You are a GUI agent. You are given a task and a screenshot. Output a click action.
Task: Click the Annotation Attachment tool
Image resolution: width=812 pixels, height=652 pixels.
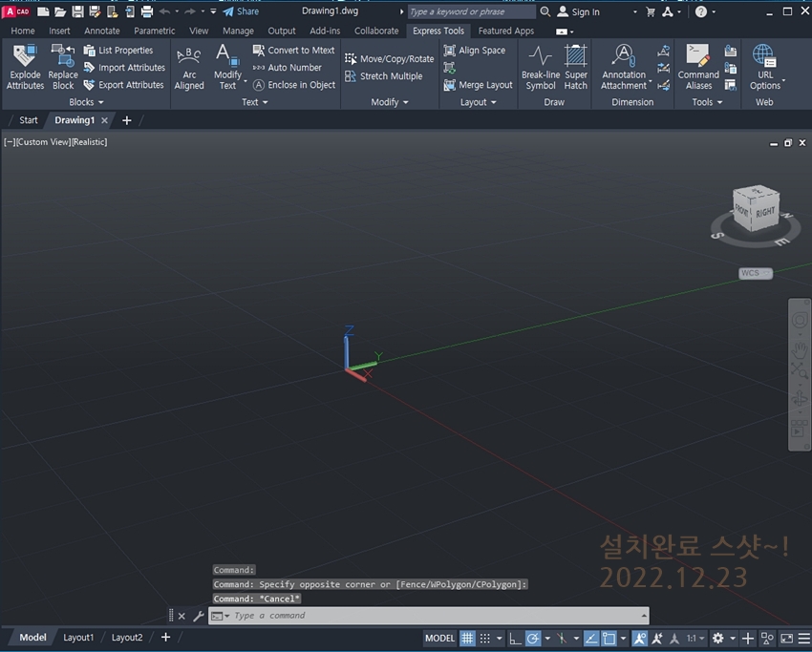click(624, 66)
